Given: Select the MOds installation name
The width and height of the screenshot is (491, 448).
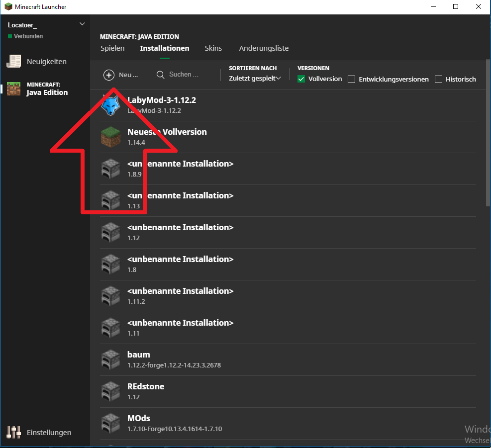Looking at the screenshot, I should (x=139, y=418).
